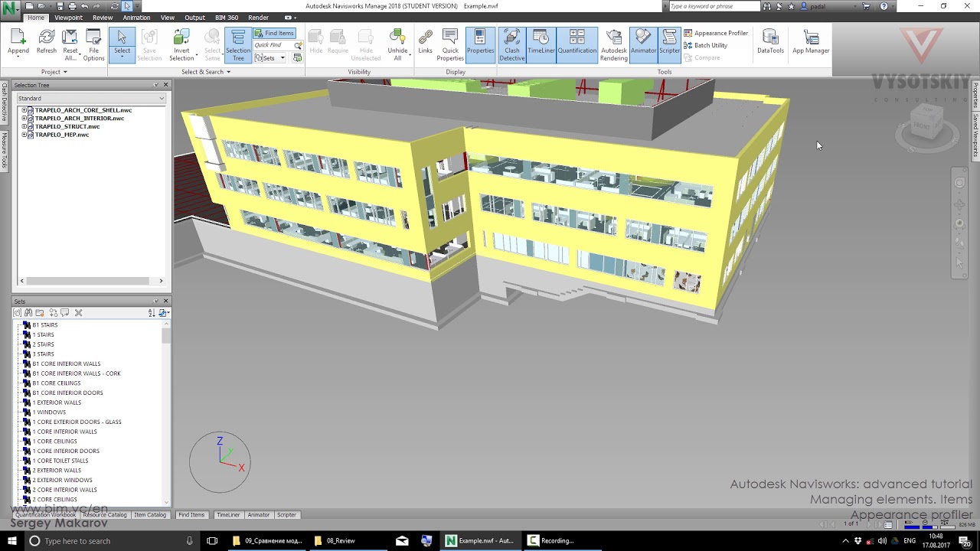Open Quick Properties

(x=450, y=44)
